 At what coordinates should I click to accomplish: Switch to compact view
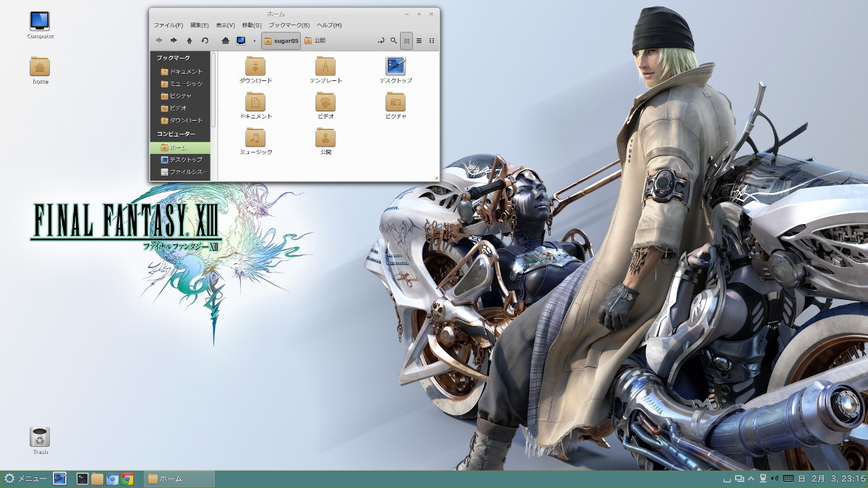pyautogui.click(x=432, y=40)
